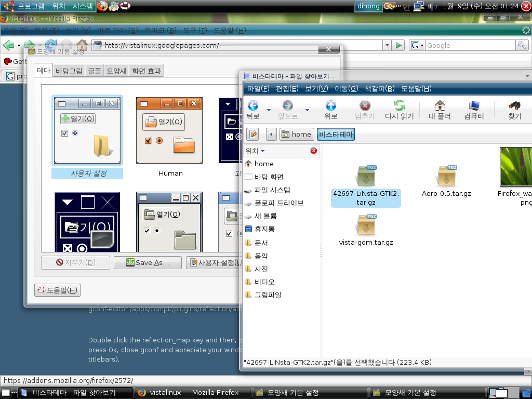The width and height of the screenshot is (532, 399).
Task: Open the 편집(E) menu in file browser
Action: 287,88
